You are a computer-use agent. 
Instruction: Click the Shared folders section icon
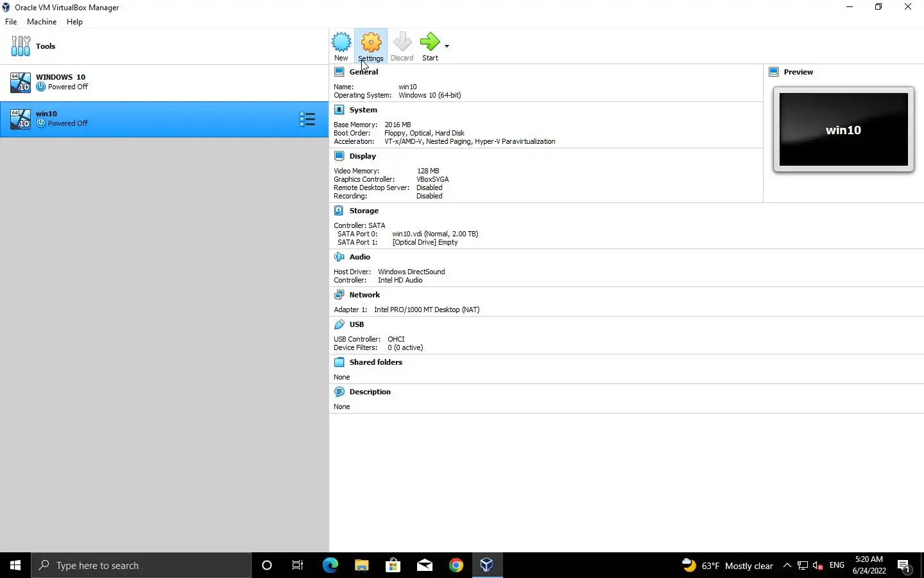339,362
